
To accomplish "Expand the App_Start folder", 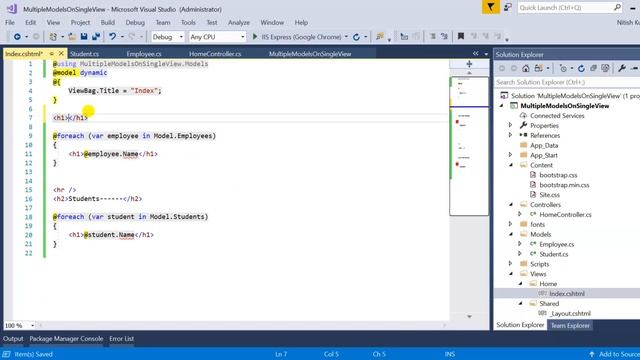I will coord(510,155).
